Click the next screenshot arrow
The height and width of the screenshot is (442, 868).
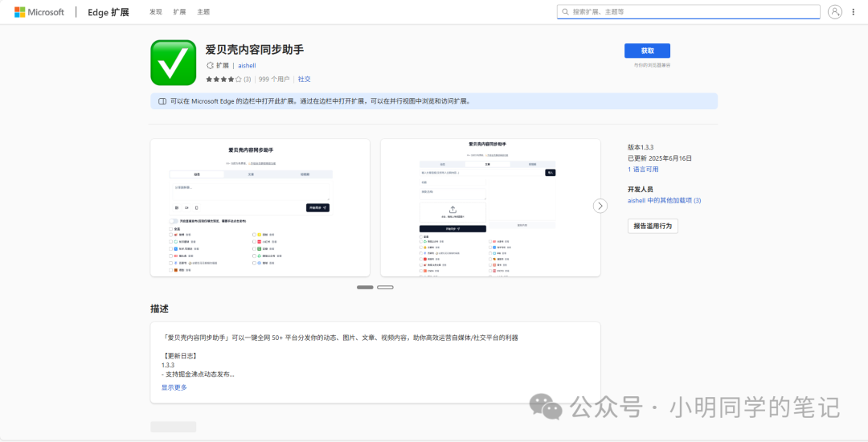pos(600,206)
